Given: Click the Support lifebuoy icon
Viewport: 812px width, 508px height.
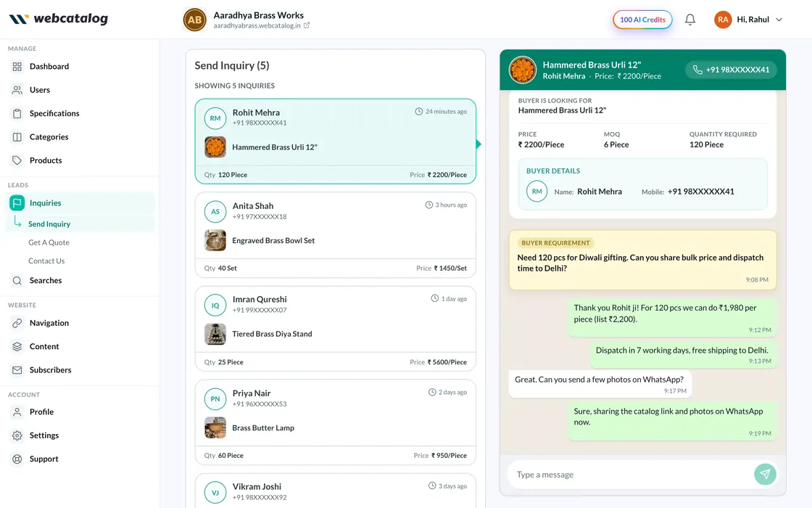Looking at the screenshot, I should pos(17,459).
